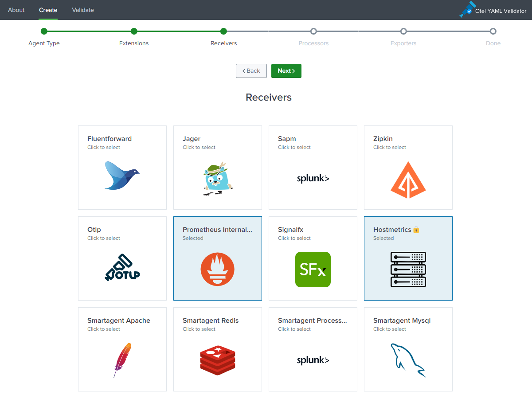Jump to the Extensions step circle

click(134, 31)
